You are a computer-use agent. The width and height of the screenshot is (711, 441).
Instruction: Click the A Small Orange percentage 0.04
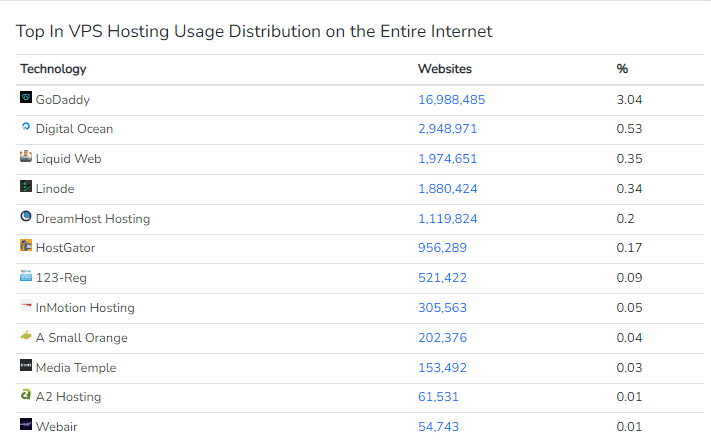(629, 338)
